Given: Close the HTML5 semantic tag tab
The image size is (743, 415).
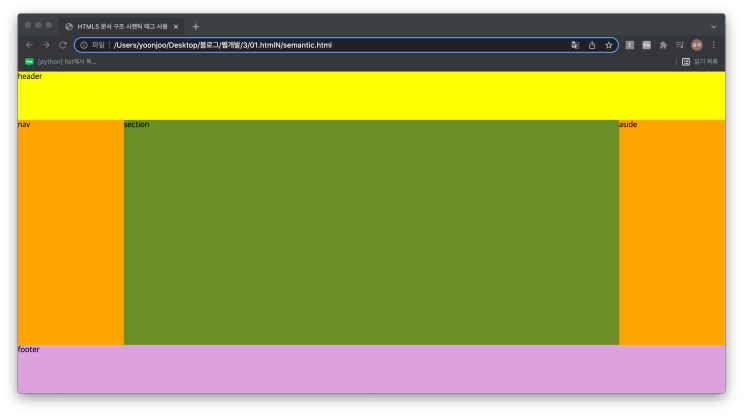Looking at the screenshot, I should [x=176, y=27].
